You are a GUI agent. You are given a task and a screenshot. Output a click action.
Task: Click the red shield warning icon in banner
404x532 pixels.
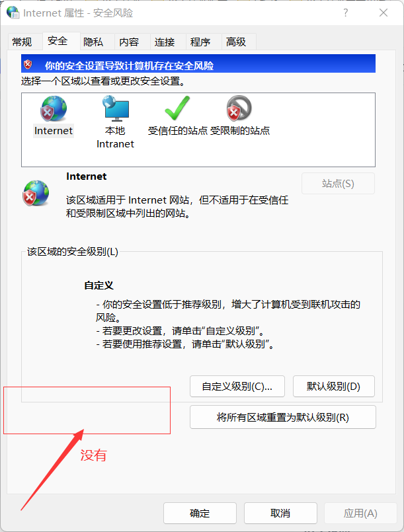coord(28,64)
